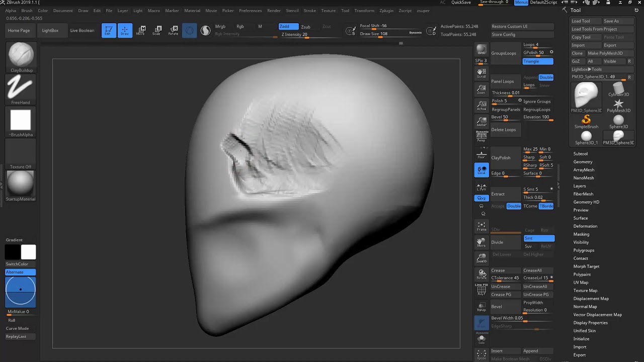Screen dimensions: 644x362
Task: Open the Zplugin menu
Action: coord(386,11)
